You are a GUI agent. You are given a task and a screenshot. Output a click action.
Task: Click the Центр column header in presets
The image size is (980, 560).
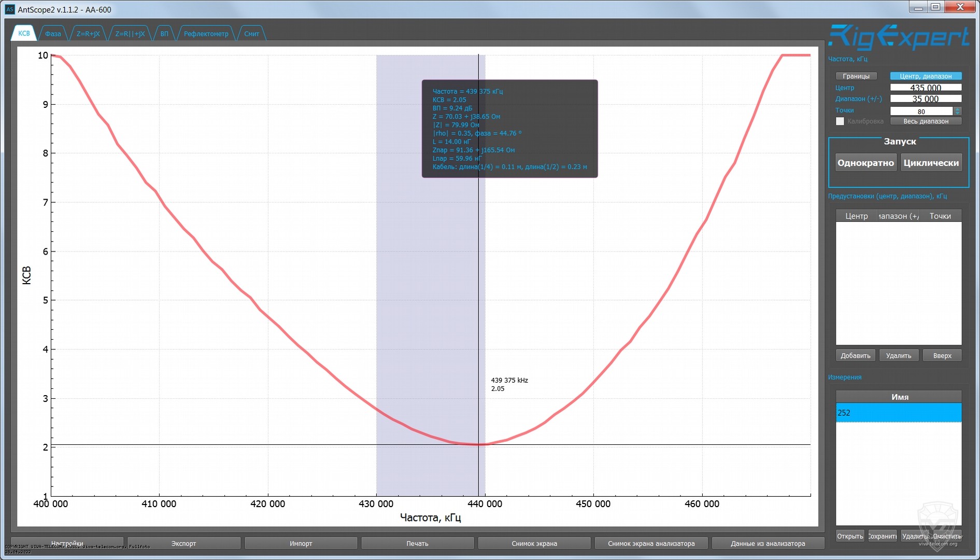(856, 216)
